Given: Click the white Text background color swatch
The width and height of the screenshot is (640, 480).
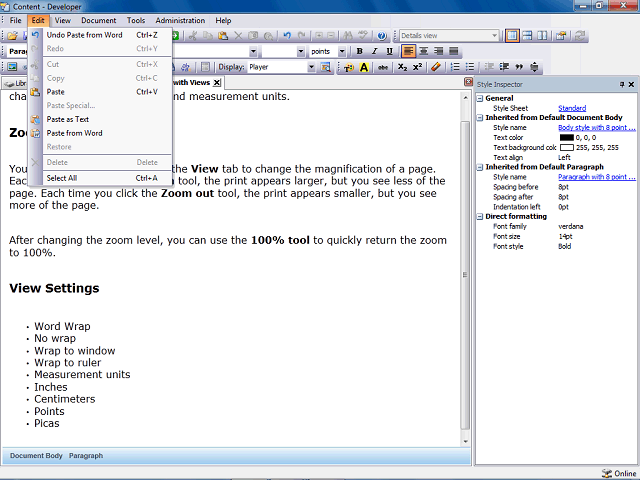Looking at the screenshot, I should (567, 147).
